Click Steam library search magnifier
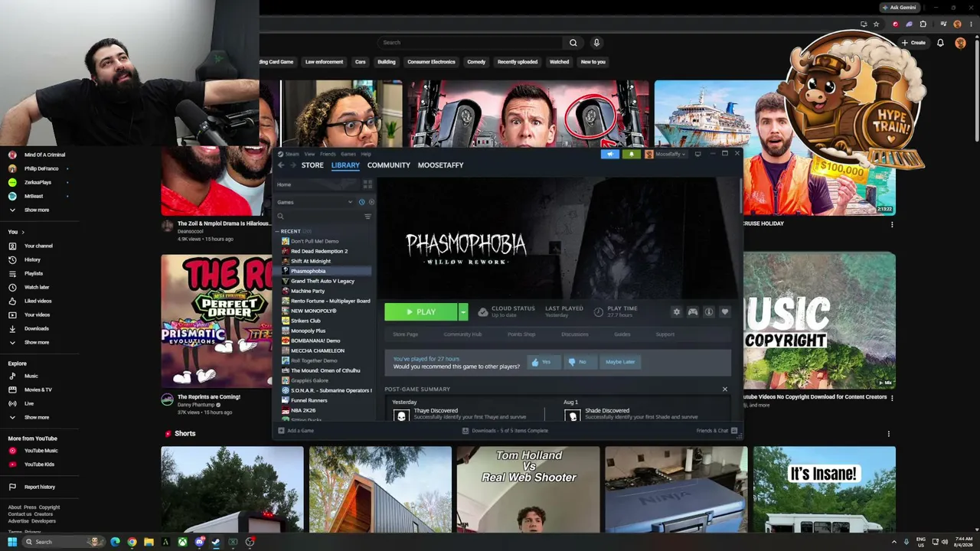The image size is (980, 551). pyautogui.click(x=281, y=217)
